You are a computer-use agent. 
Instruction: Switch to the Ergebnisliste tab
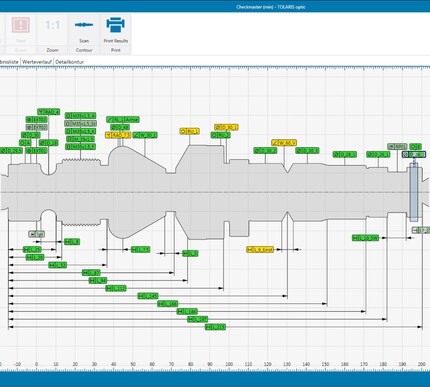click(x=9, y=62)
